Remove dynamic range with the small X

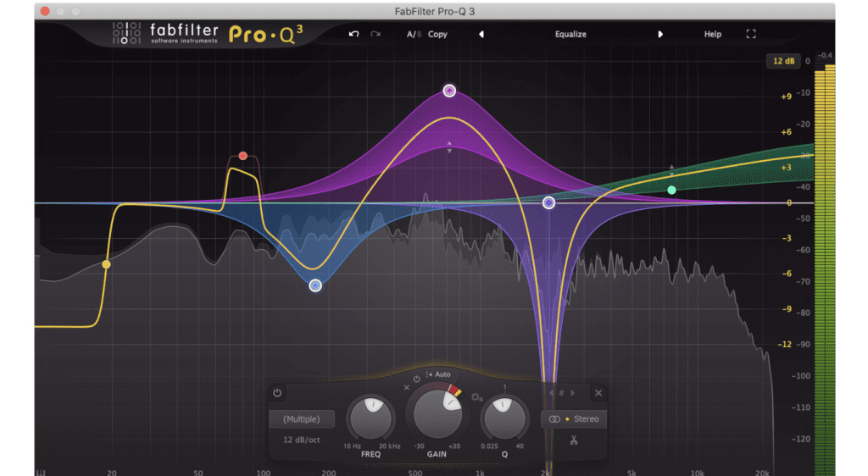(x=407, y=388)
